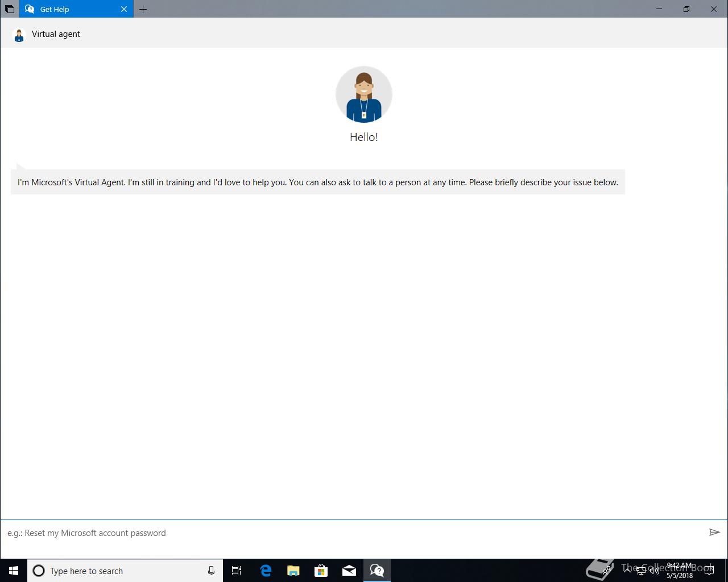728x582 pixels.
Task: Open Action Center notifications icon
Action: [x=709, y=571]
